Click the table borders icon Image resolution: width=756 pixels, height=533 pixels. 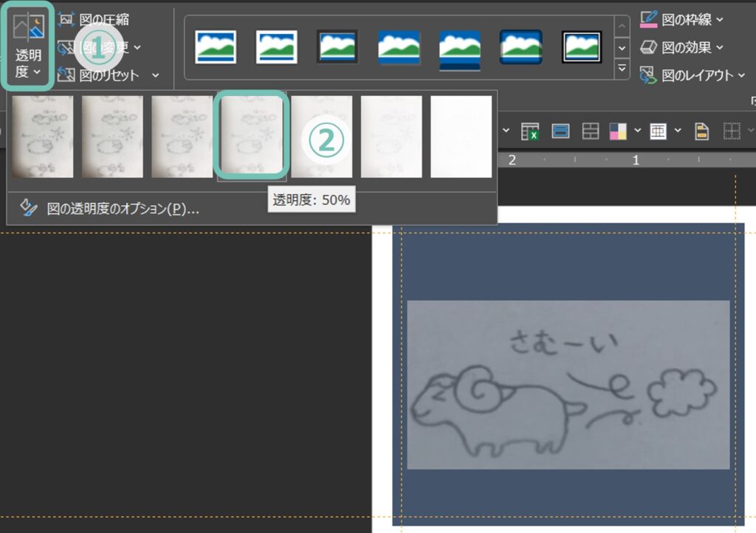(658, 131)
